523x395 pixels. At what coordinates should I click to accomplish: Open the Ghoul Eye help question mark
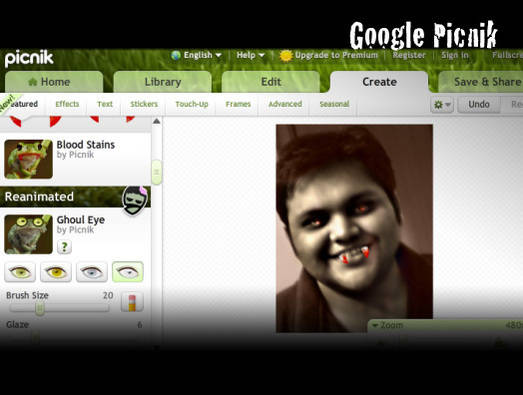coord(64,247)
